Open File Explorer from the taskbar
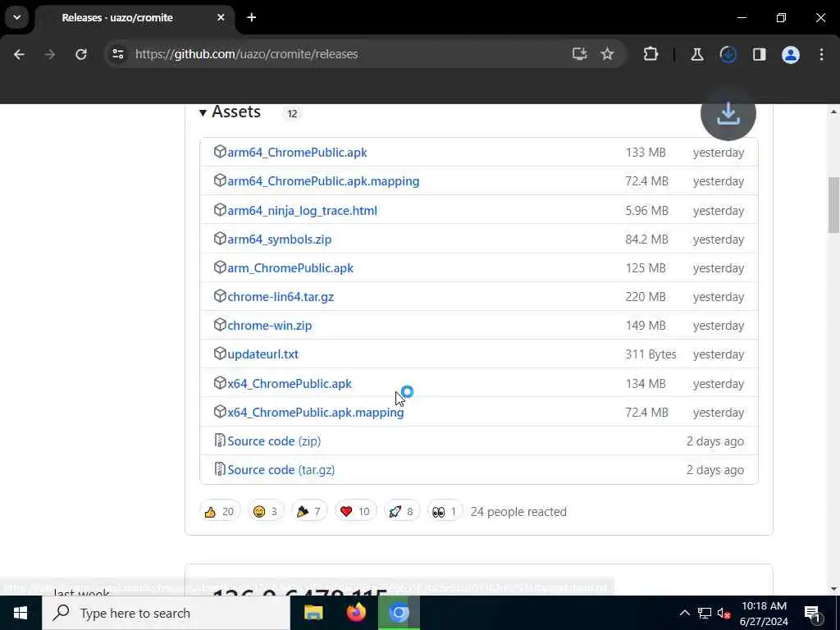This screenshot has width=840, height=630. 313,612
